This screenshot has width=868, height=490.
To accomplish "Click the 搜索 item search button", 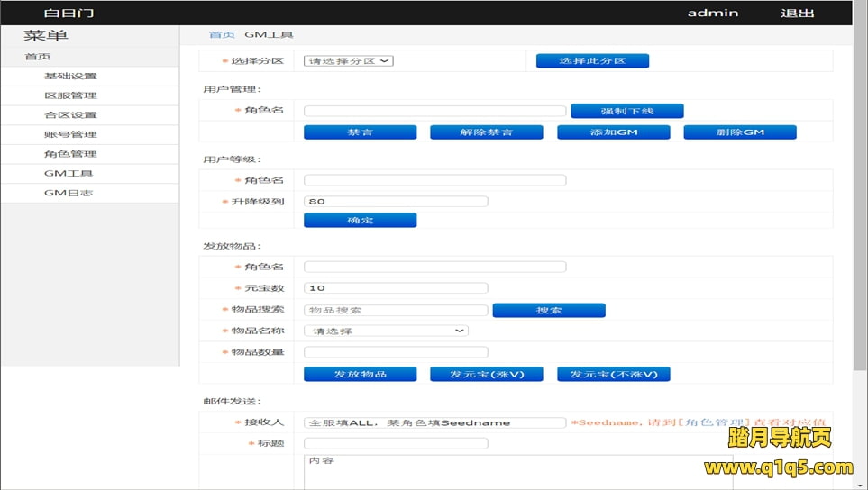I will click(x=548, y=311).
